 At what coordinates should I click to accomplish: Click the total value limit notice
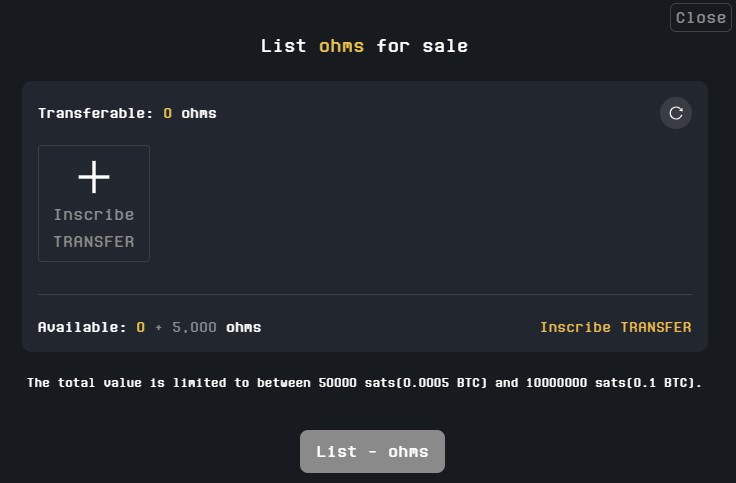point(364,383)
